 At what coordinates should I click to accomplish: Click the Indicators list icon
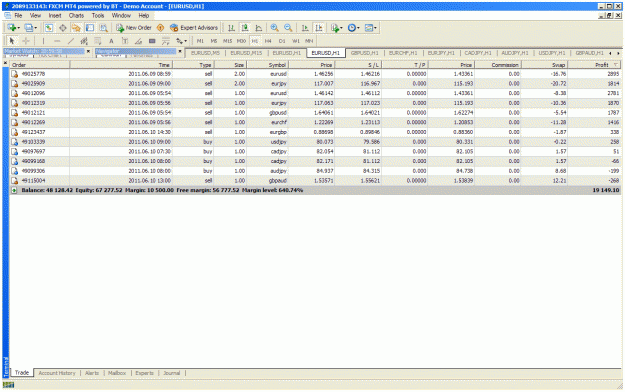(334, 28)
